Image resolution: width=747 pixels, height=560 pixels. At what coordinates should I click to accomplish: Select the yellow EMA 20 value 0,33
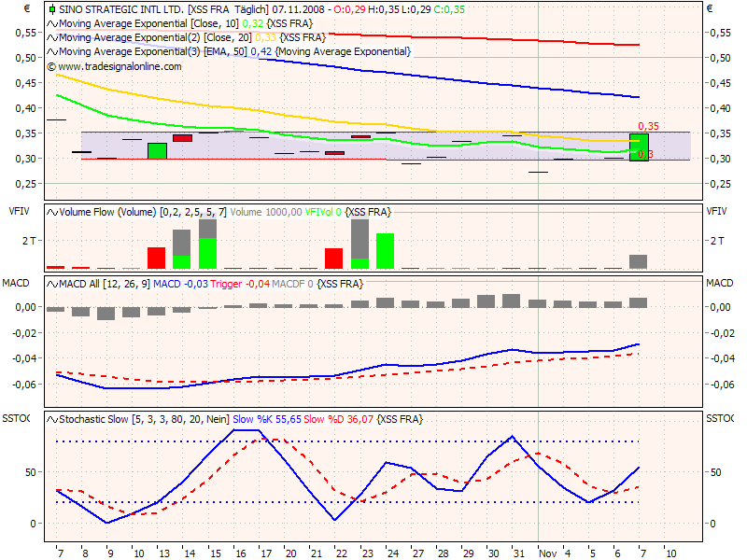[265, 37]
